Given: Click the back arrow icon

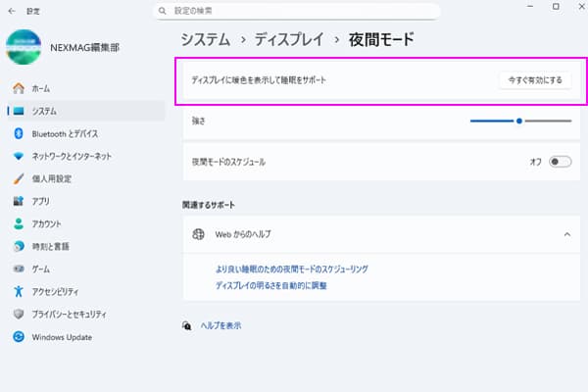Looking at the screenshot, I should (12, 11).
